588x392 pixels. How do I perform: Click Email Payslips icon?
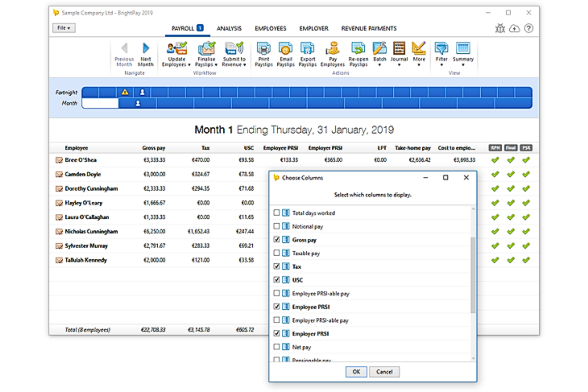pos(286,48)
